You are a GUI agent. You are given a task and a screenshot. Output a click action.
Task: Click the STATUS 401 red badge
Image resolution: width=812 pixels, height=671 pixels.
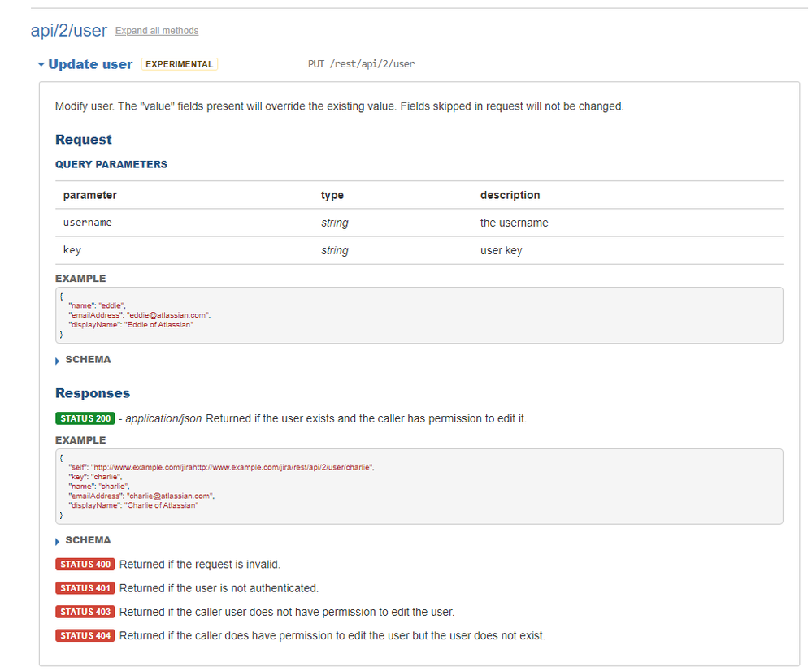[85, 588]
